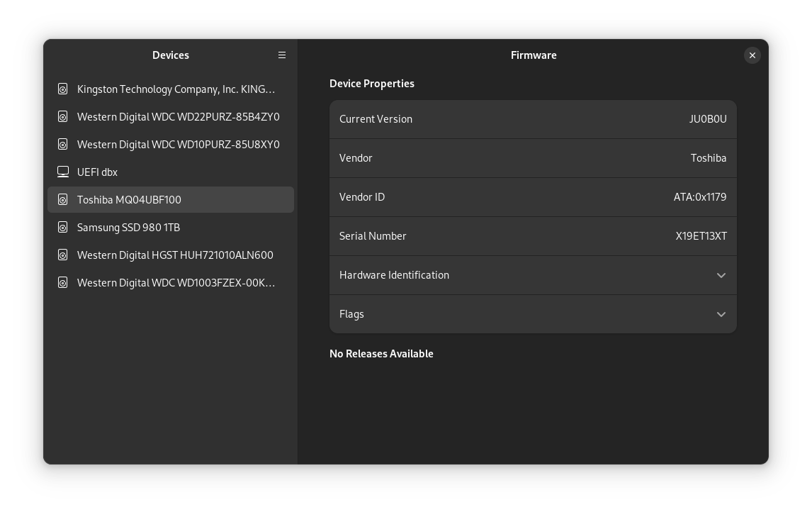Image resolution: width=812 pixels, height=512 pixels.
Task: Close the Firmware window
Action: pos(752,55)
